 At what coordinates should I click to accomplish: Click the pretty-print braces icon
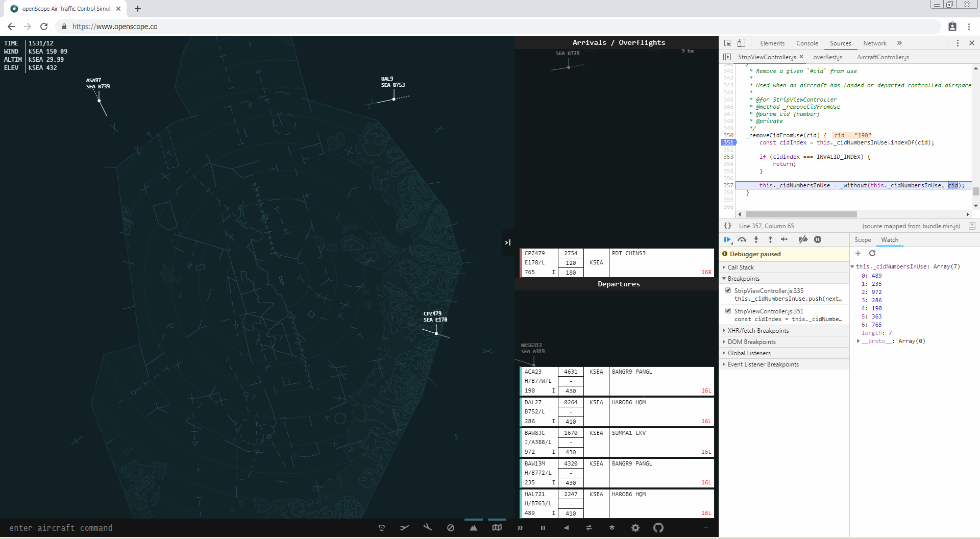coord(728,226)
